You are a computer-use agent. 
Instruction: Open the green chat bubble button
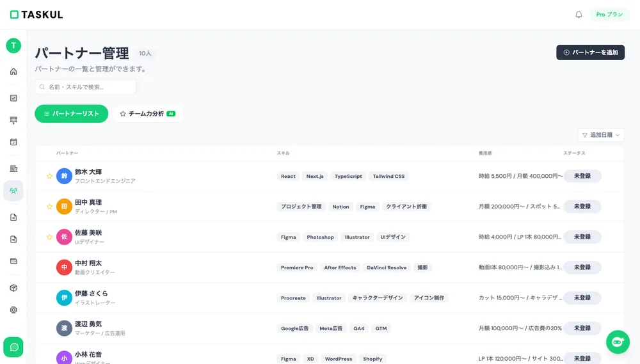click(13, 347)
